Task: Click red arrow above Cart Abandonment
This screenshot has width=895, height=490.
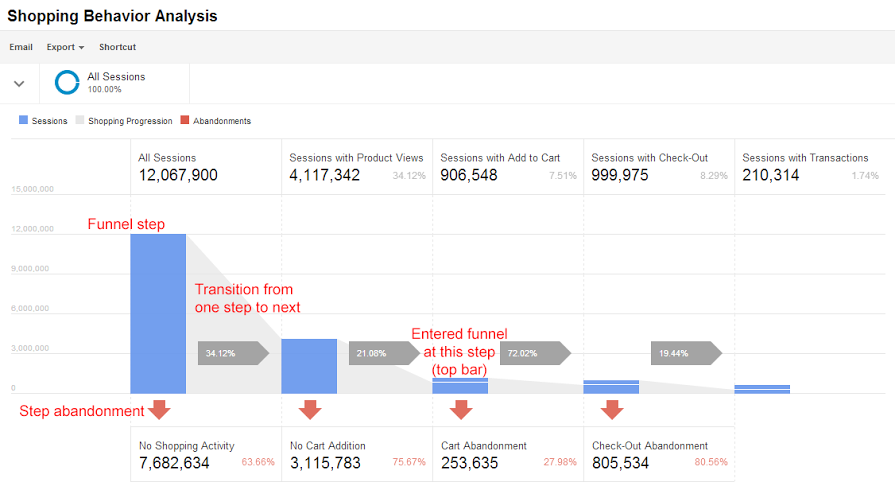Action: tap(461, 409)
